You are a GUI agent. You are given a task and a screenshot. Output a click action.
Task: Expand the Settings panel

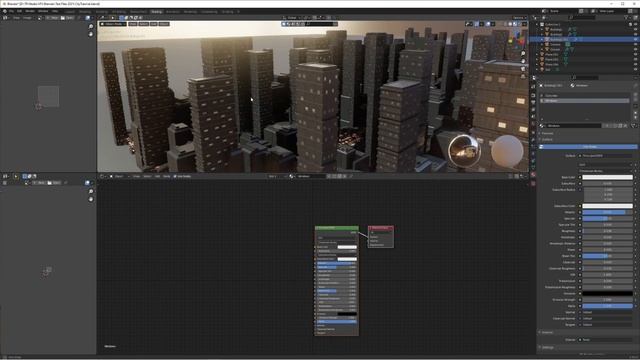point(547,347)
